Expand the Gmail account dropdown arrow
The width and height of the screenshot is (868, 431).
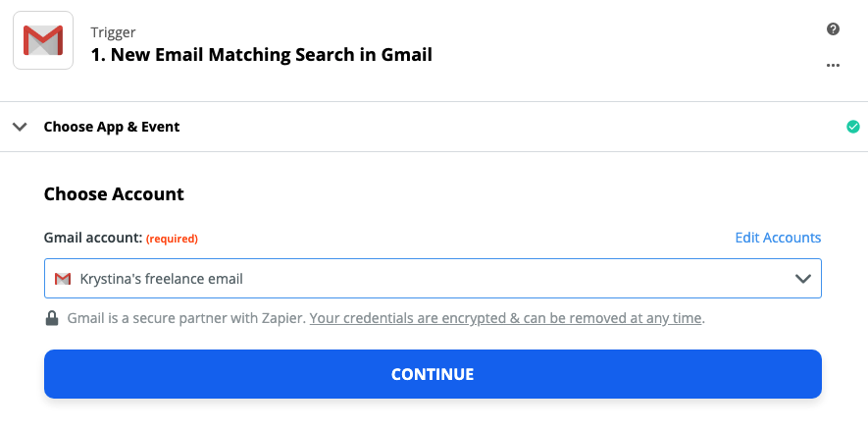click(x=802, y=278)
